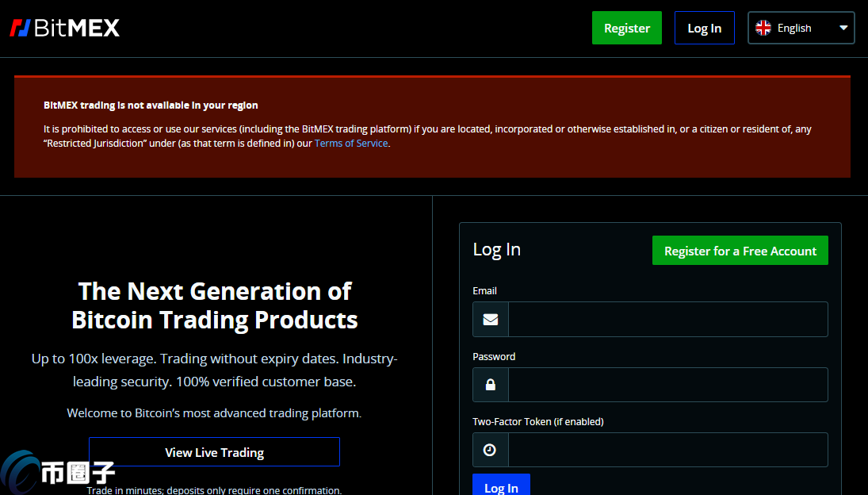Click the padlock icon beside the Password field
The image size is (868, 495).
[491, 385]
